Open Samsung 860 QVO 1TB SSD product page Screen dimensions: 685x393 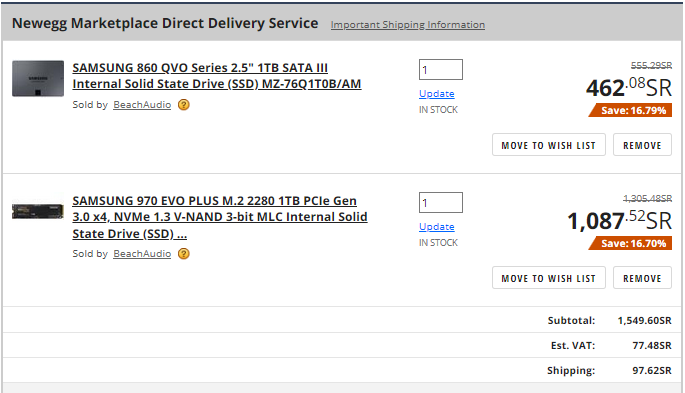coord(217,76)
